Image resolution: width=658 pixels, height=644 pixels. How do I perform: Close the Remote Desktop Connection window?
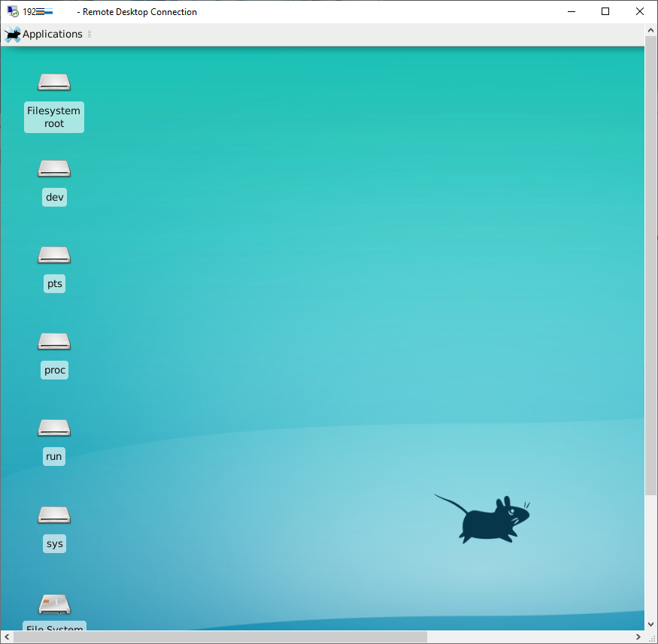pyautogui.click(x=640, y=12)
